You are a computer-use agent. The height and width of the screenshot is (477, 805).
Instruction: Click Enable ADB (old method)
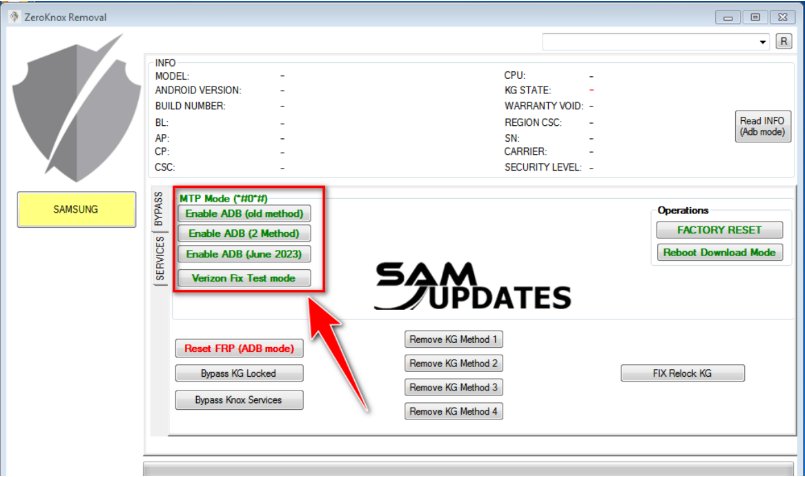pyautogui.click(x=245, y=213)
